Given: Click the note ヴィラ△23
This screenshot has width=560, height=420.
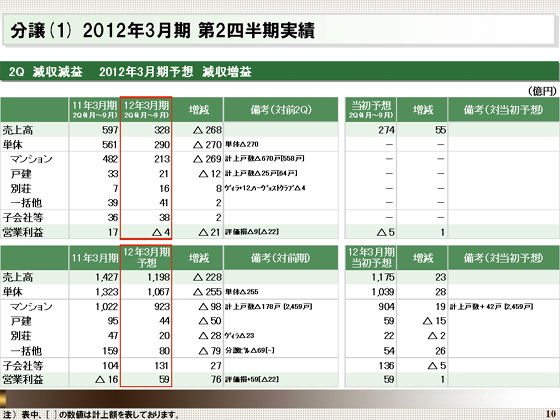Looking at the screenshot, I should [x=240, y=336].
